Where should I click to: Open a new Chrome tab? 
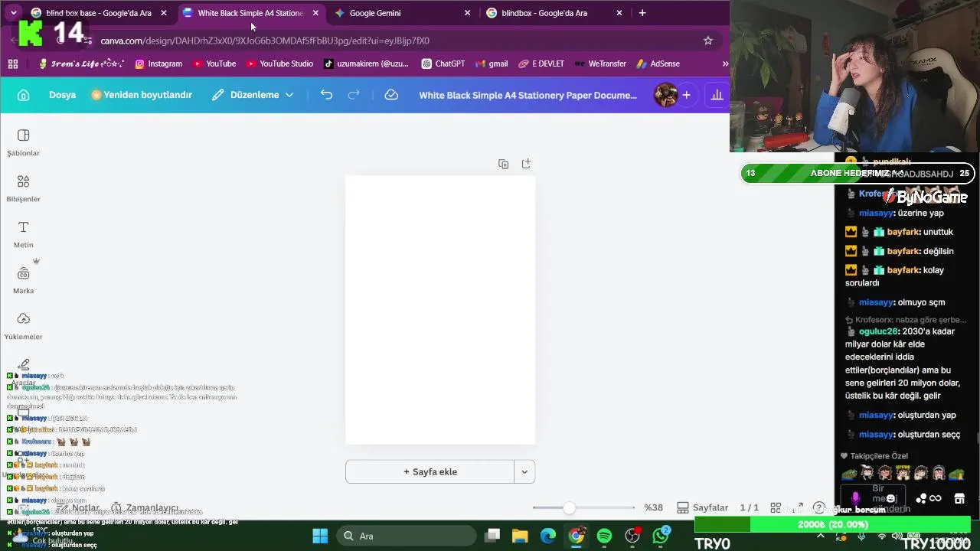[642, 13]
